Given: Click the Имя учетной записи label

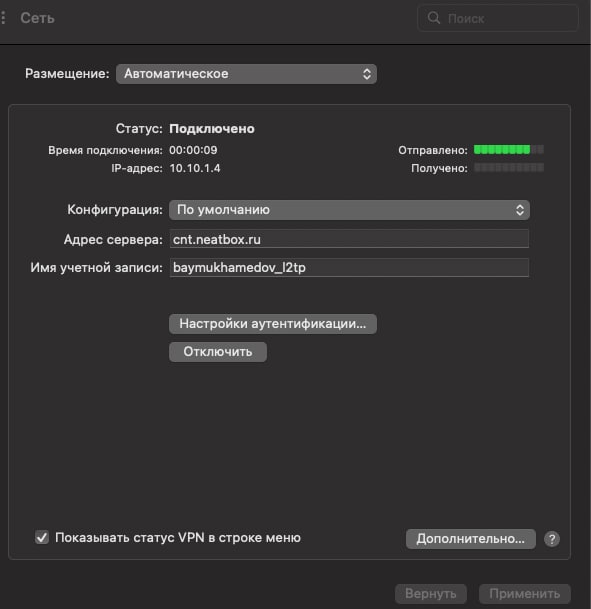Looking at the screenshot, I should point(97,268).
